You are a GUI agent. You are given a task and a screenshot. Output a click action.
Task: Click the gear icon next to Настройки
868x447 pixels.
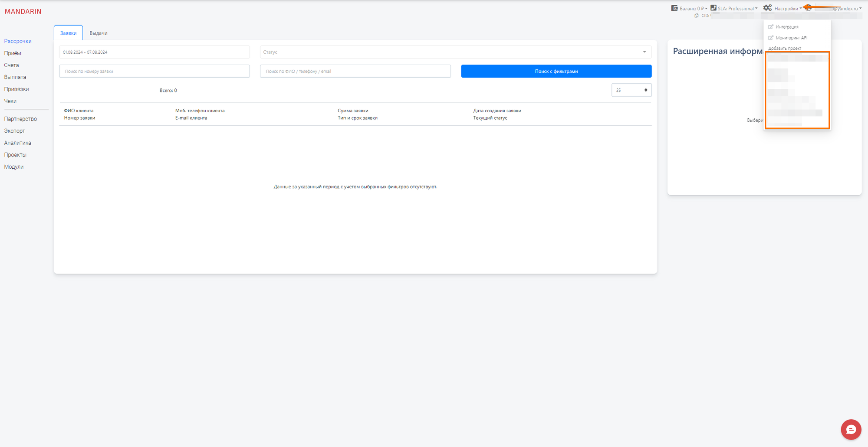tap(767, 8)
